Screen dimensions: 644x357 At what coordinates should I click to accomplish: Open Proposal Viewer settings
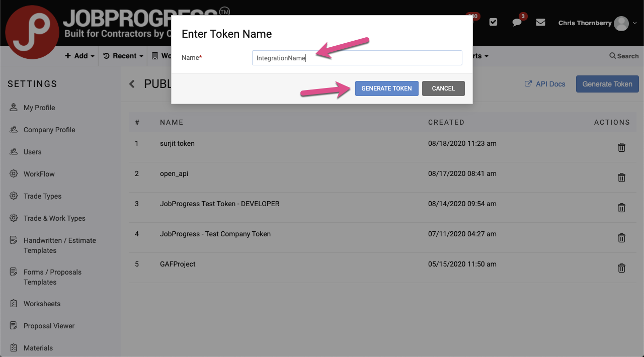49,326
